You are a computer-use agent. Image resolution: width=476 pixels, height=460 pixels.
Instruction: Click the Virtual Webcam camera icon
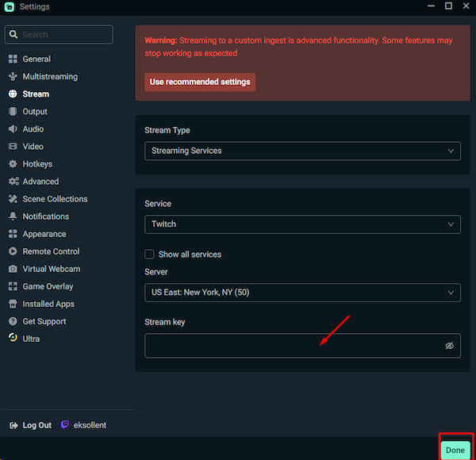13,269
